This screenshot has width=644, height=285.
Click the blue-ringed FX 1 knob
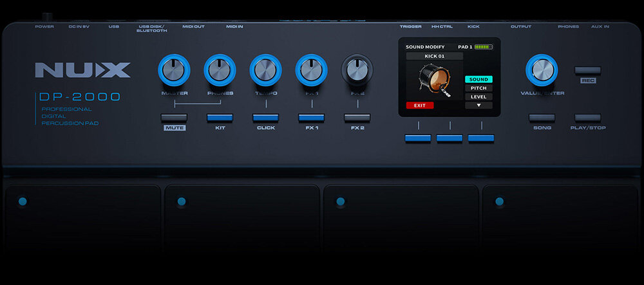pos(311,69)
